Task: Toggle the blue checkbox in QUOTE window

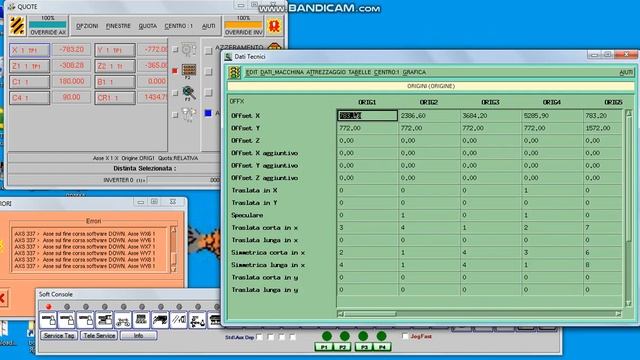Action: [209, 113]
